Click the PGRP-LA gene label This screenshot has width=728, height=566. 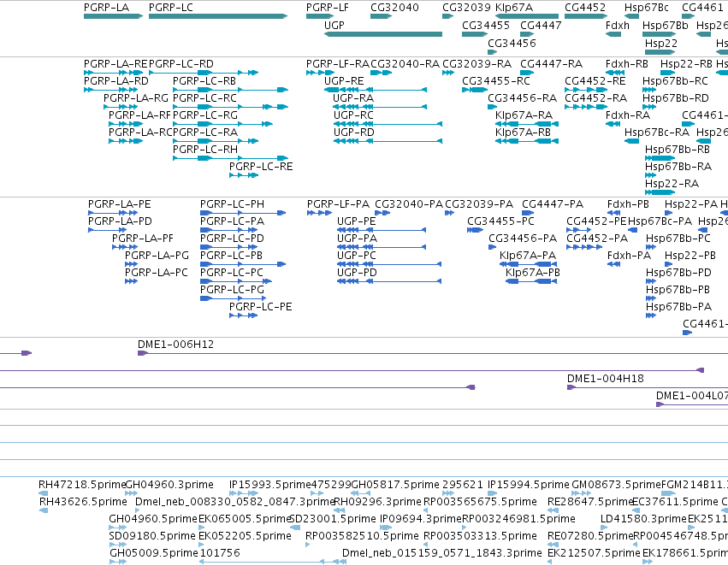click(x=106, y=8)
